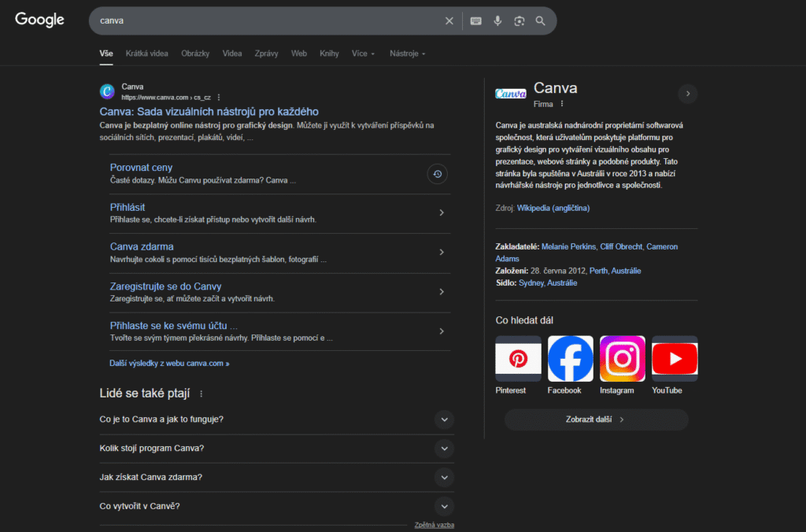Expand 'Co je to Canva a jak to funguje?'
The height and width of the screenshot is (532, 806).
444,419
